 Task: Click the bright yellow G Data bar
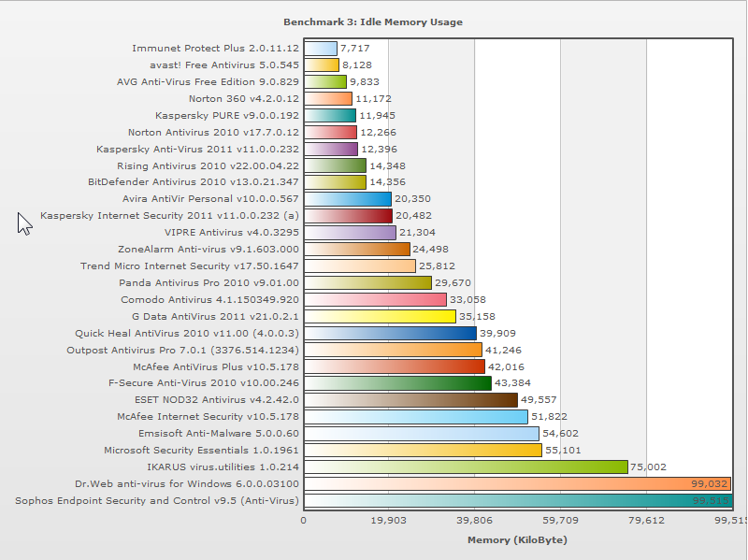coord(381,316)
